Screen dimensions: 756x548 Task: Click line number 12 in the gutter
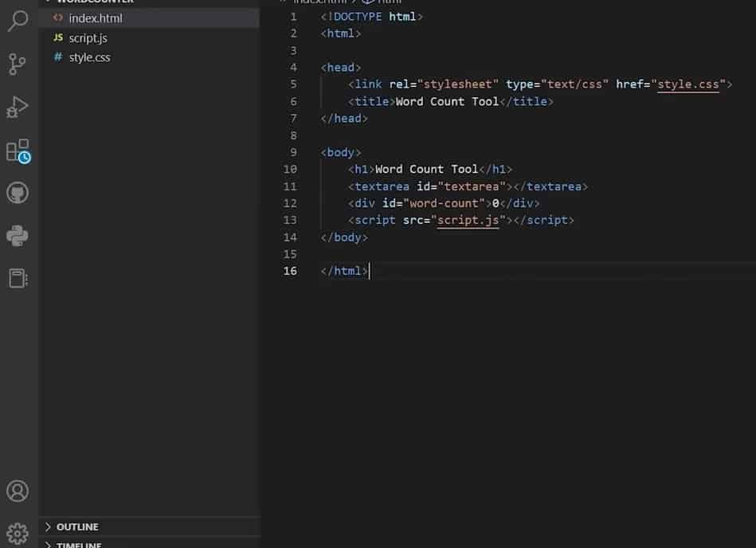(x=290, y=203)
